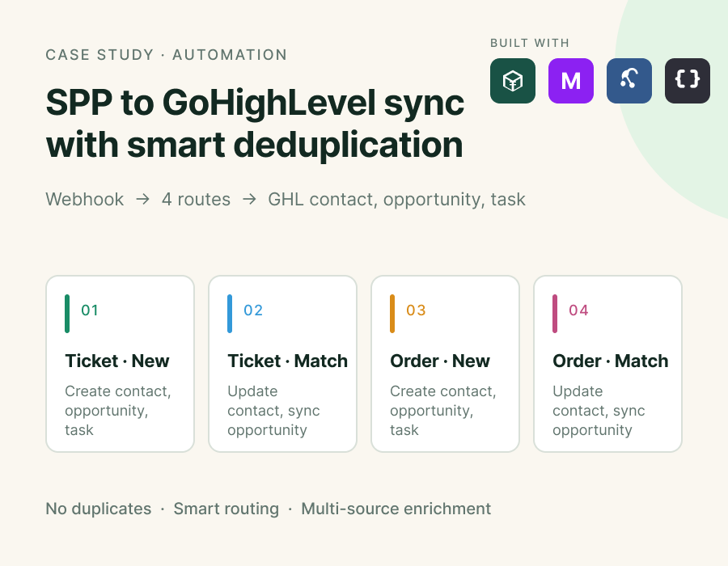Open the Ticket · Match card
The image size is (728, 566).
pyautogui.click(x=282, y=364)
